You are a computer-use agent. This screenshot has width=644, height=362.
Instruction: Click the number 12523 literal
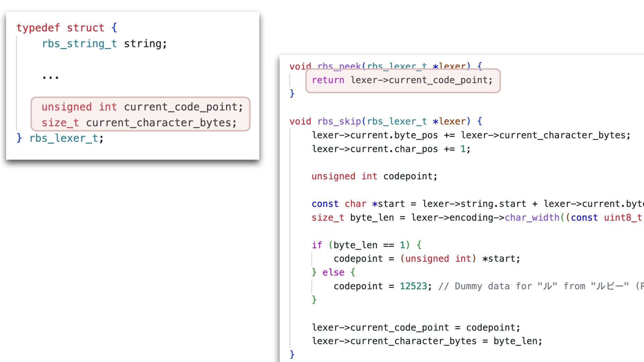[x=413, y=286]
